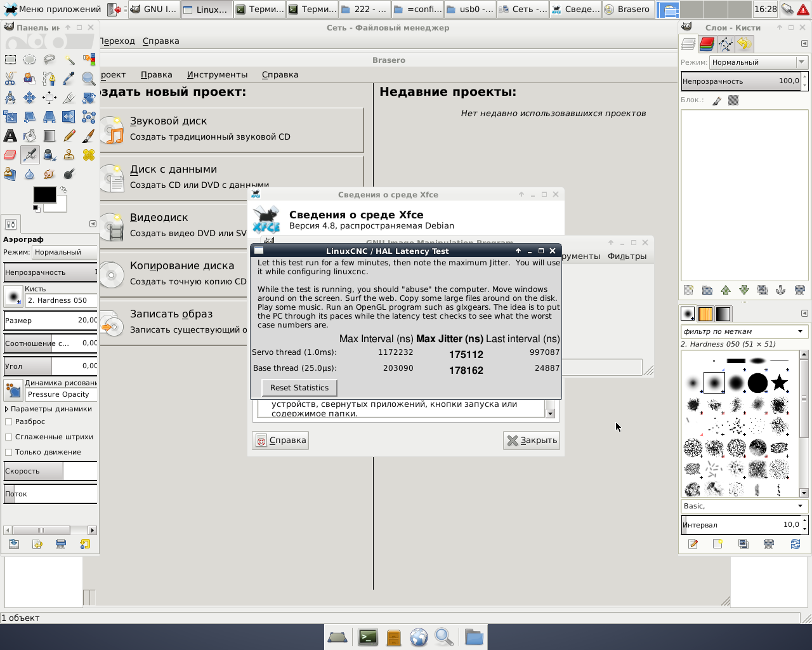This screenshot has width=812, height=650.
Task: Toggle the Разброс checkbox
Action: pos(9,421)
